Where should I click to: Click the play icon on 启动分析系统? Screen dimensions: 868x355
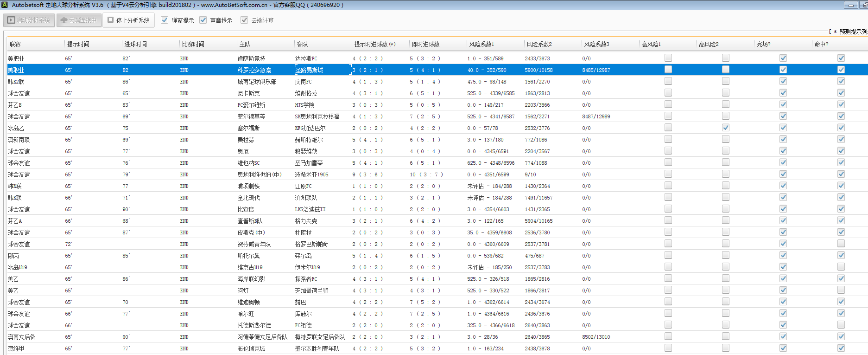[x=11, y=20]
